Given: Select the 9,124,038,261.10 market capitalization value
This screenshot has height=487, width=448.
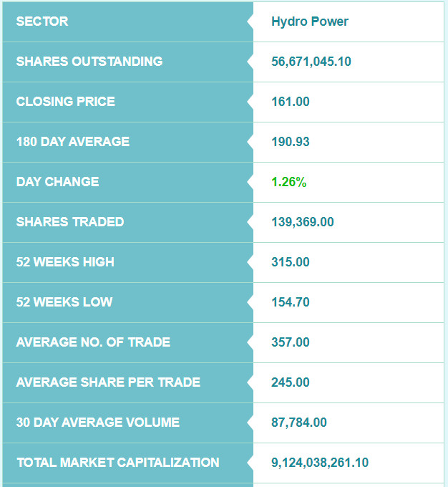Looking at the screenshot, I should (320, 463).
